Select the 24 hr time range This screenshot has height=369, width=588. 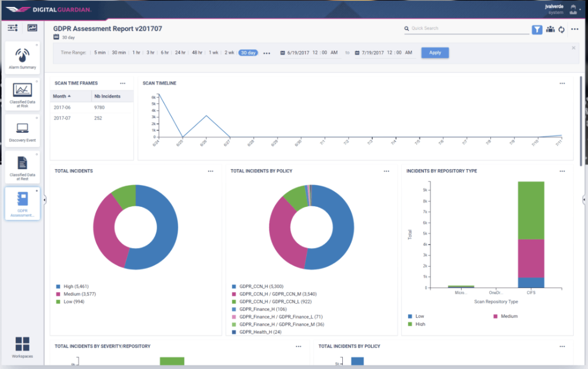click(180, 53)
